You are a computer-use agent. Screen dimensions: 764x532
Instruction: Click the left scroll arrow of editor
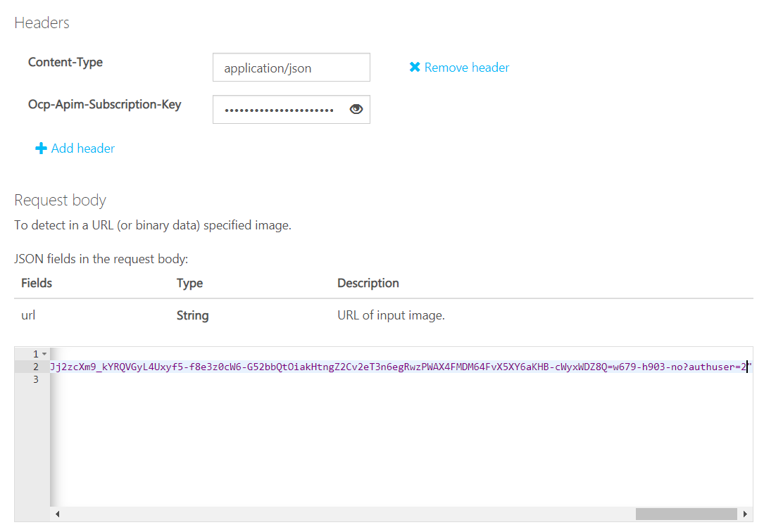[58, 514]
